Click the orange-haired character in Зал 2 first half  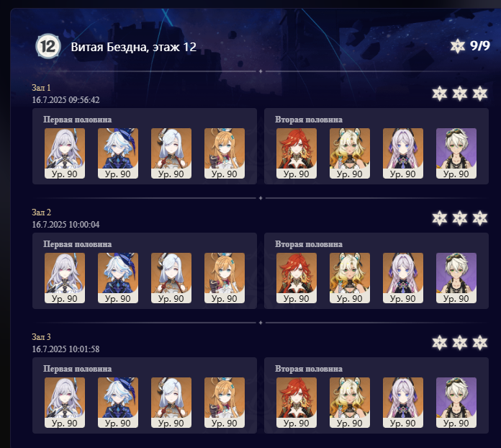click(225, 278)
